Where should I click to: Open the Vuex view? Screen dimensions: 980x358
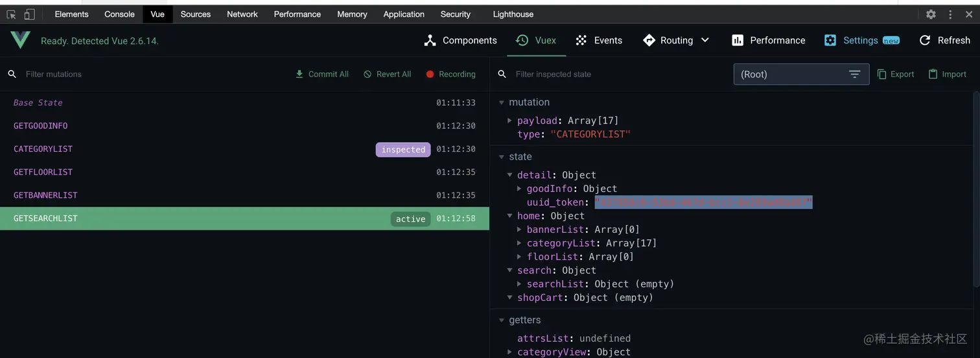coord(537,40)
